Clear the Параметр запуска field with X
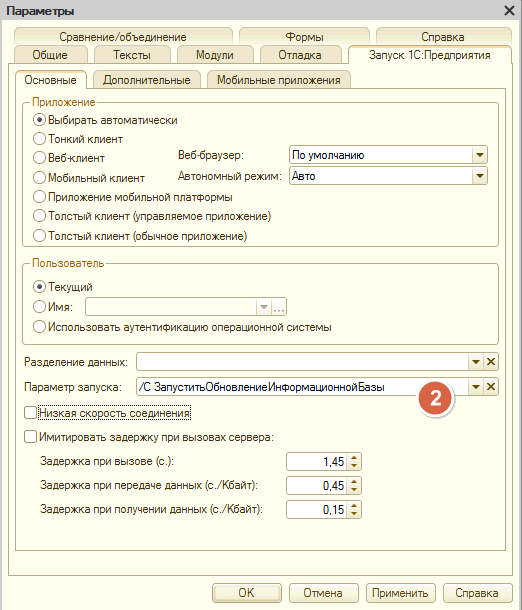Screen dimensions: 522x610 pyautogui.click(x=491, y=387)
